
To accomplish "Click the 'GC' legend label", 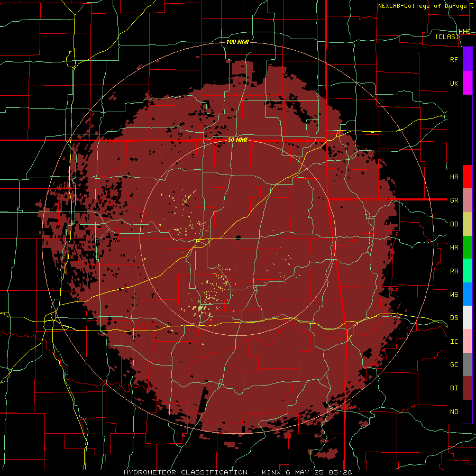I will click(x=454, y=365).
